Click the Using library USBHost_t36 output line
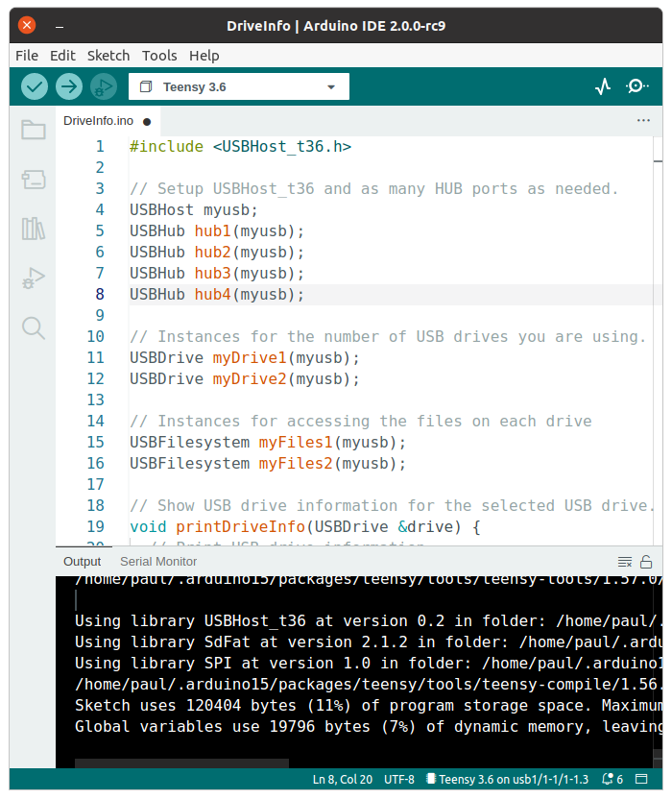The image size is (672, 799). pyautogui.click(x=369, y=621)
